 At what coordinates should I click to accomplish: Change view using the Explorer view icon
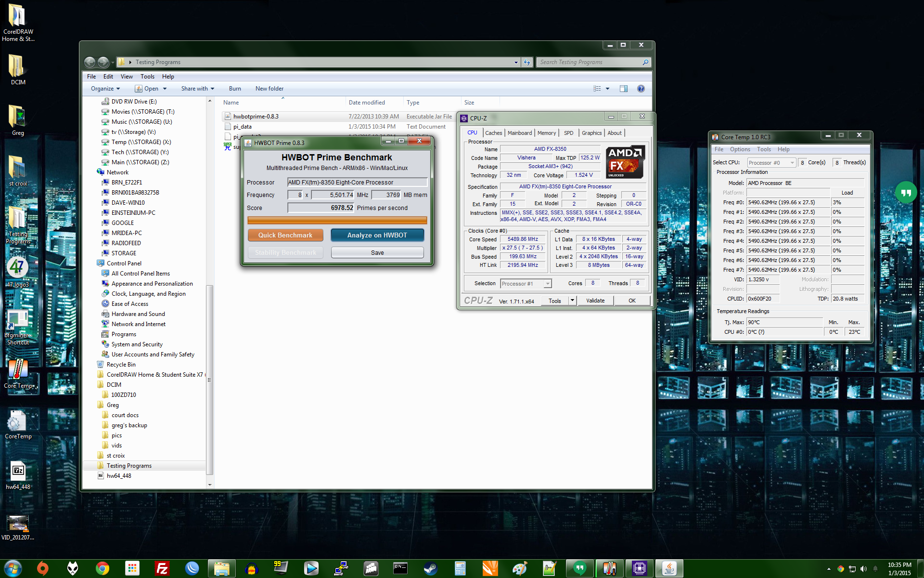tap(597, 89)
